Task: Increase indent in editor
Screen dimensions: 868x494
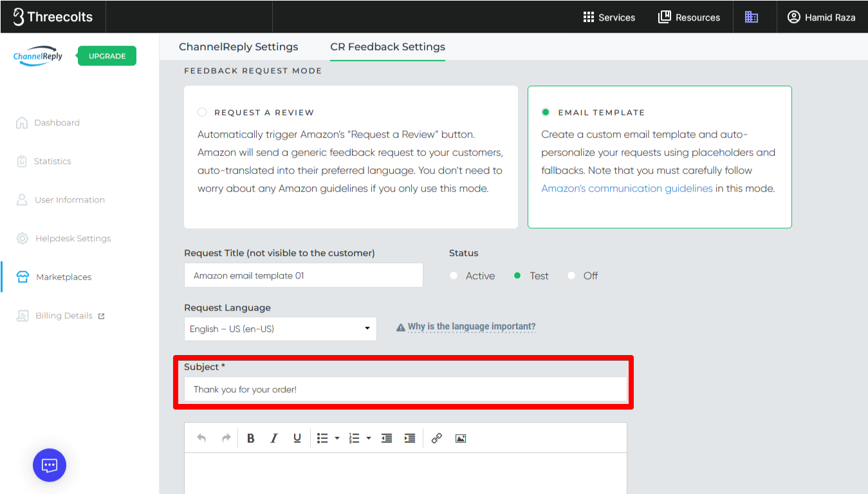Action: (410, 438)
